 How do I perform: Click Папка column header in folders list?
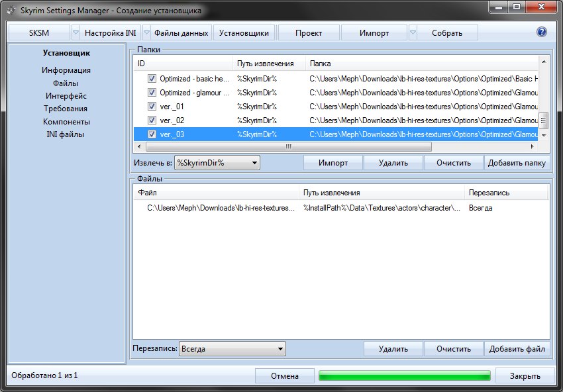click(x=422, y=64)
